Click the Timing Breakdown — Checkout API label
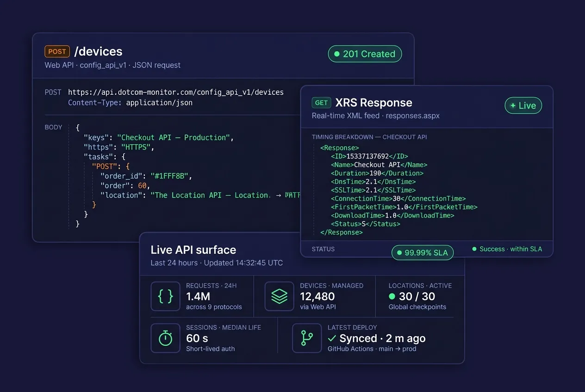 [x=369, y=137]
